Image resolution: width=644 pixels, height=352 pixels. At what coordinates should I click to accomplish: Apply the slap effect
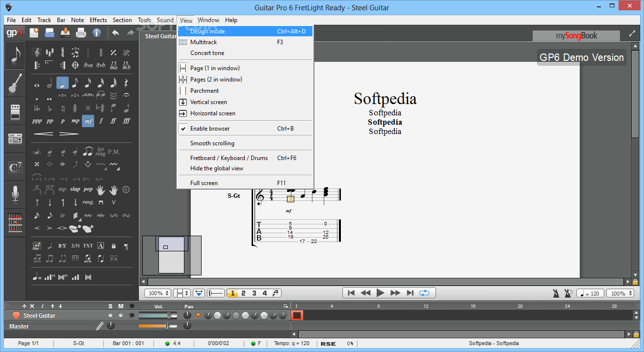(75, 189)
